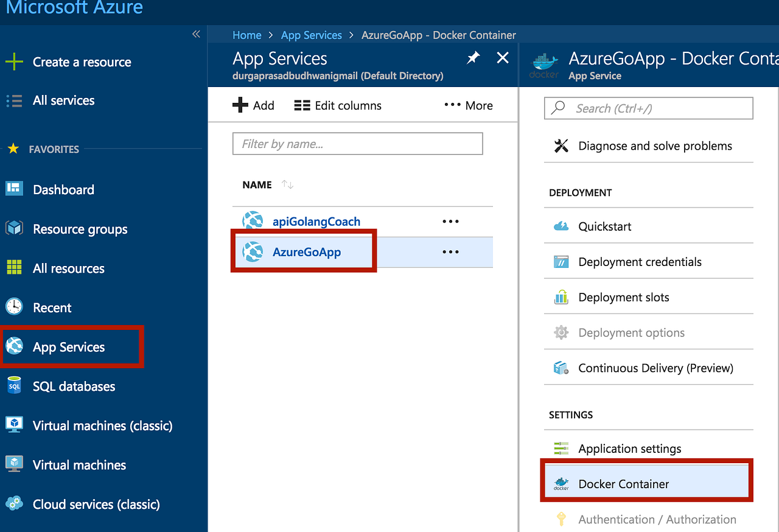Click the Filter by name field
Image resolution: width=779 pixels, height=532 pixels.
[x=357, y=144]
